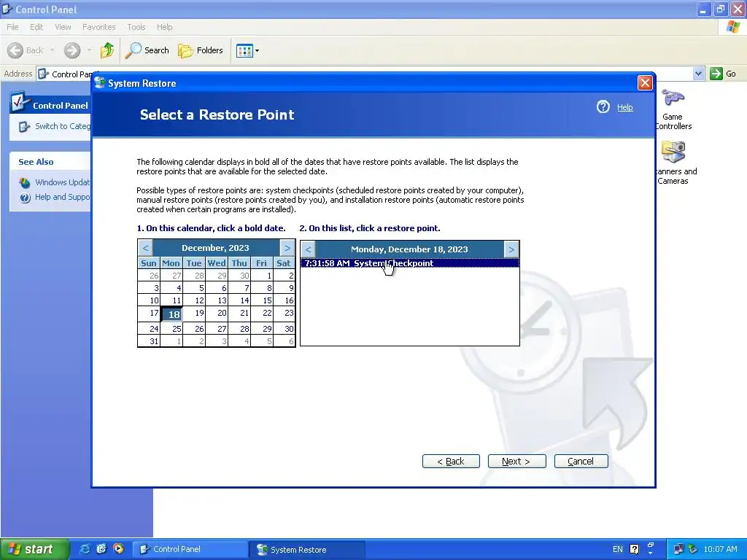Select December 23 on the calendar

(285, 314)
